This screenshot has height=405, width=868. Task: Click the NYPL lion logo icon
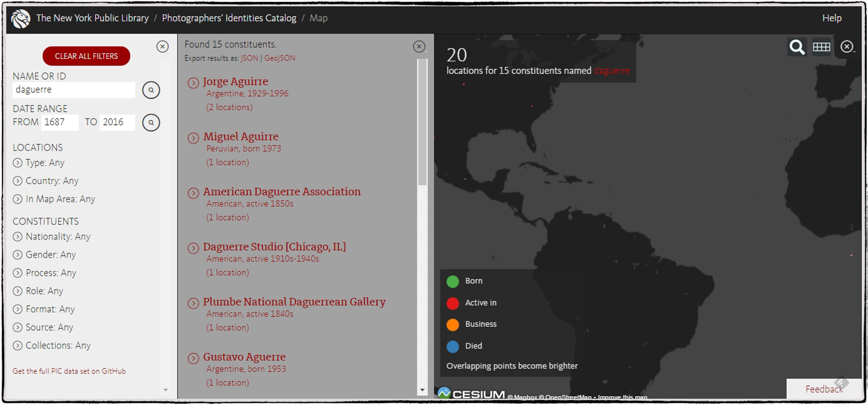pos(20,19)
